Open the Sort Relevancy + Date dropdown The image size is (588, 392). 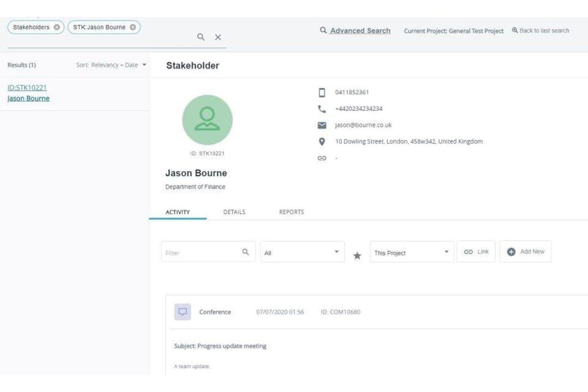pos(111,65)
